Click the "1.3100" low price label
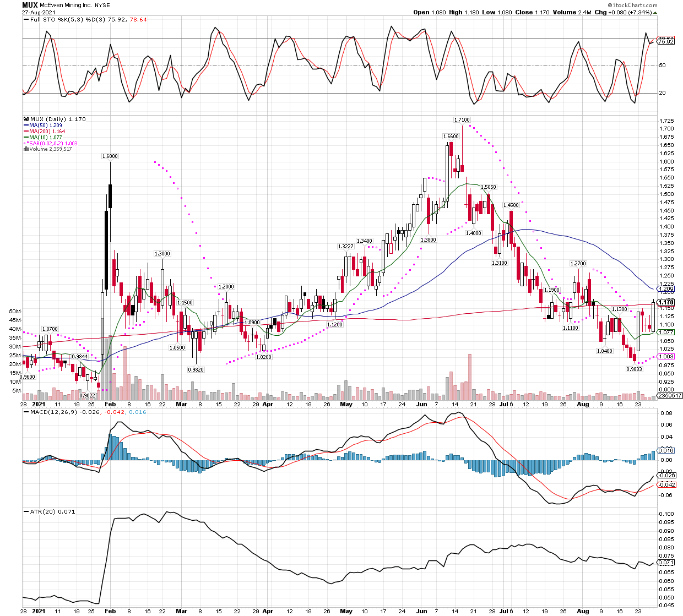Image resolution: width=683 pixels, height=616 pixels. point(500,263)
